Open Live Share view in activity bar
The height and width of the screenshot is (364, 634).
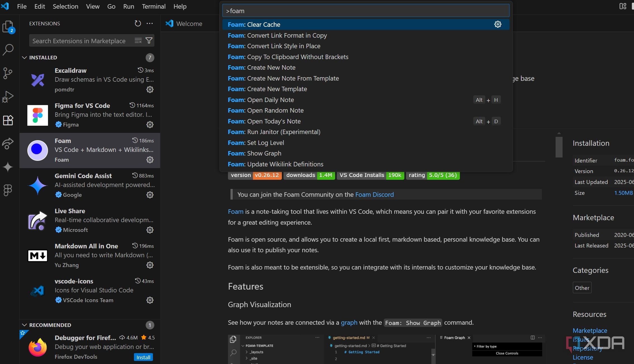pyautogui.click(x=8, y=144)
